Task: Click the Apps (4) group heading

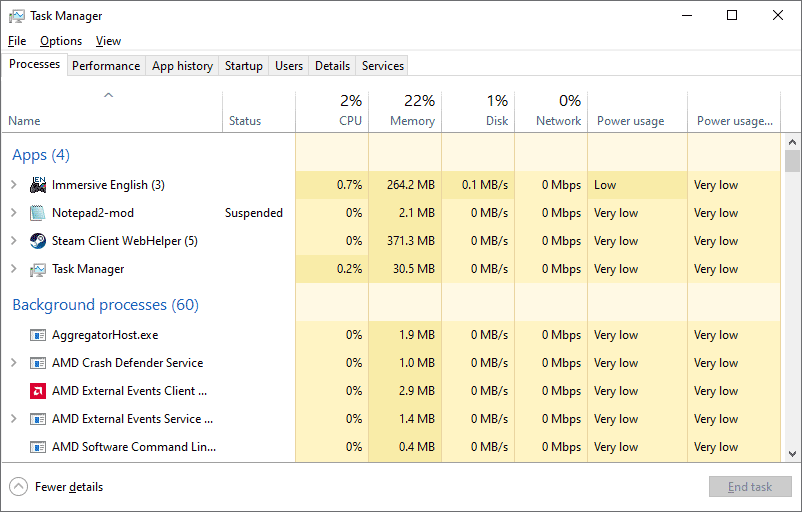Action: pyautogui.click(x=41, y=155)
